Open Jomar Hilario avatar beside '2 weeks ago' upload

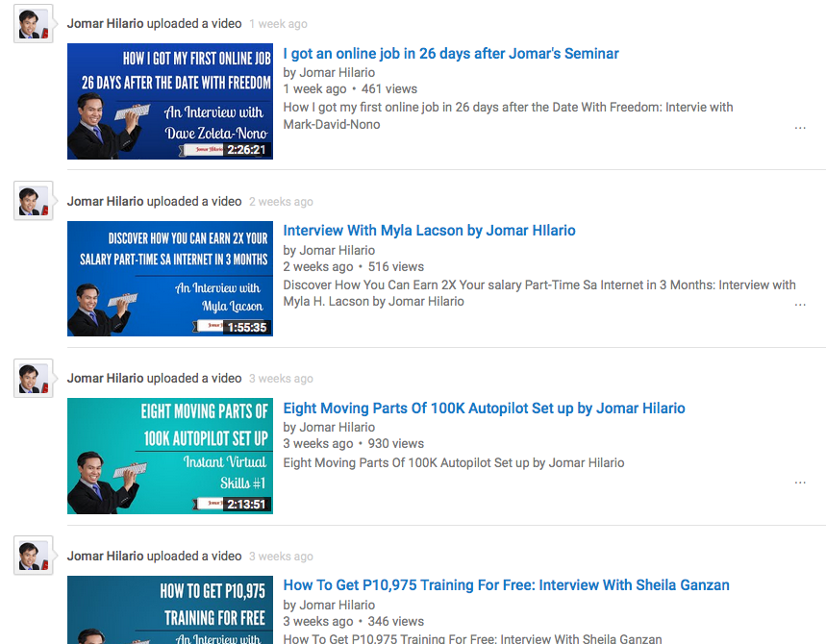34,201
